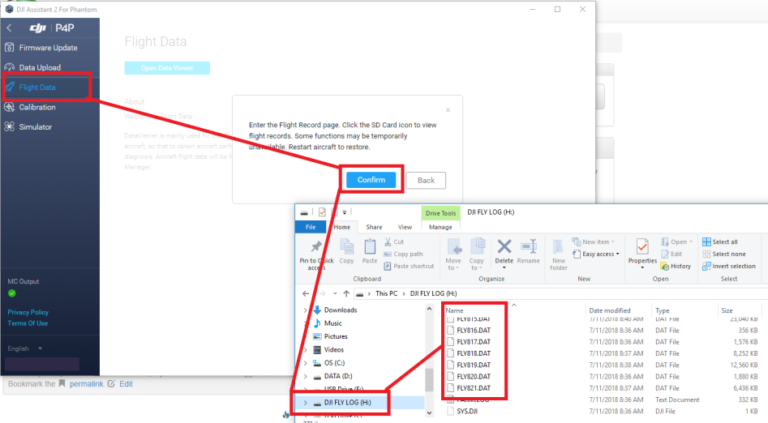Click Properties in ribbon
The image size is (768, 423).
[x=642, y=254]
